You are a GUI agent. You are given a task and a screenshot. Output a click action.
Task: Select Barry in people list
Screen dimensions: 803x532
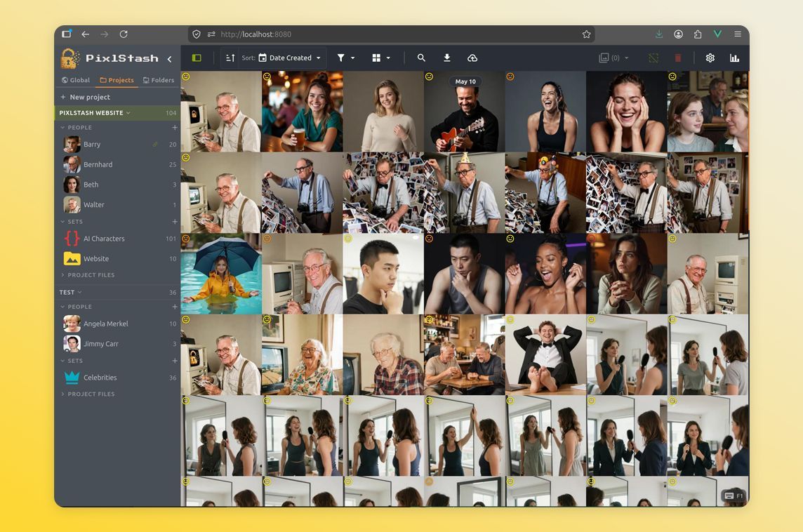pos(117,145)
